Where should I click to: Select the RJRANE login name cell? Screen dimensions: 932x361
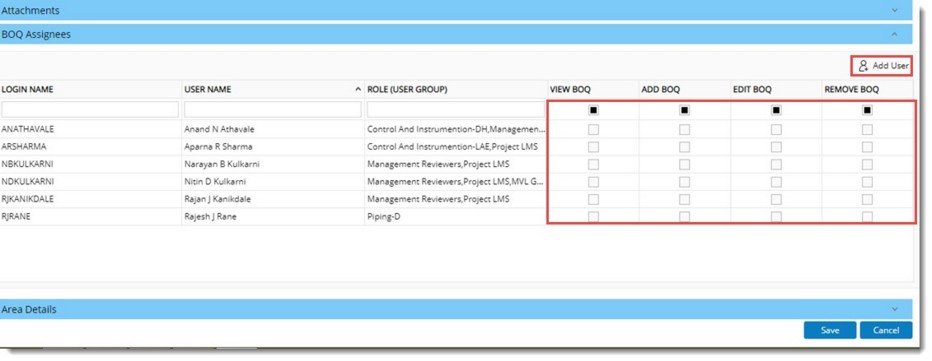(91, 216)
